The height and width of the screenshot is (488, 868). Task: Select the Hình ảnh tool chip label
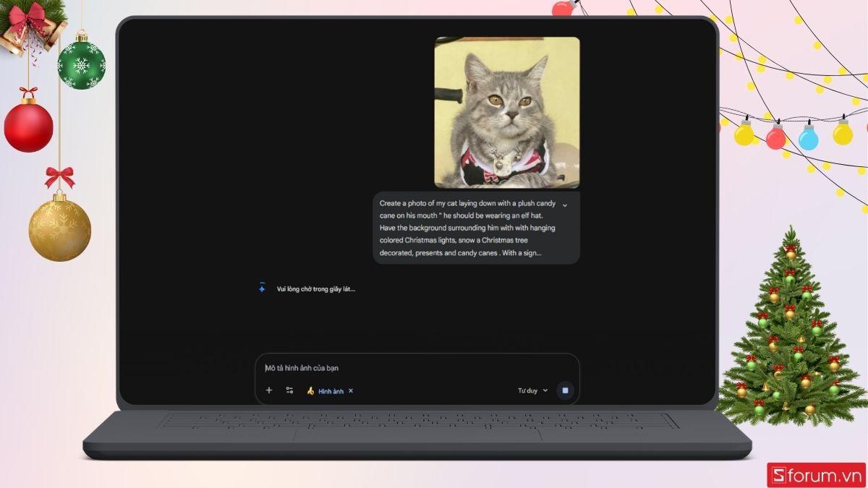tap(331, 391)
